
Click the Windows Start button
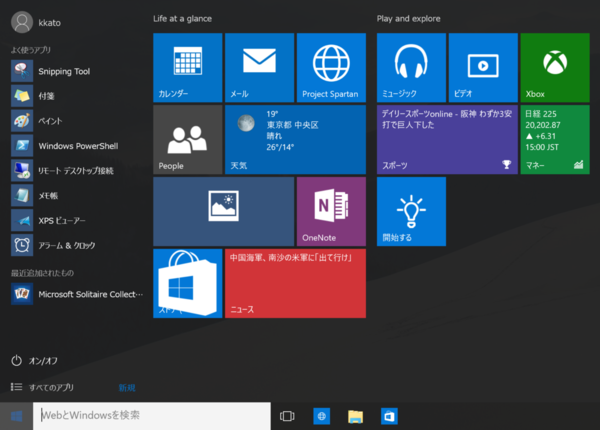point(16,416)
